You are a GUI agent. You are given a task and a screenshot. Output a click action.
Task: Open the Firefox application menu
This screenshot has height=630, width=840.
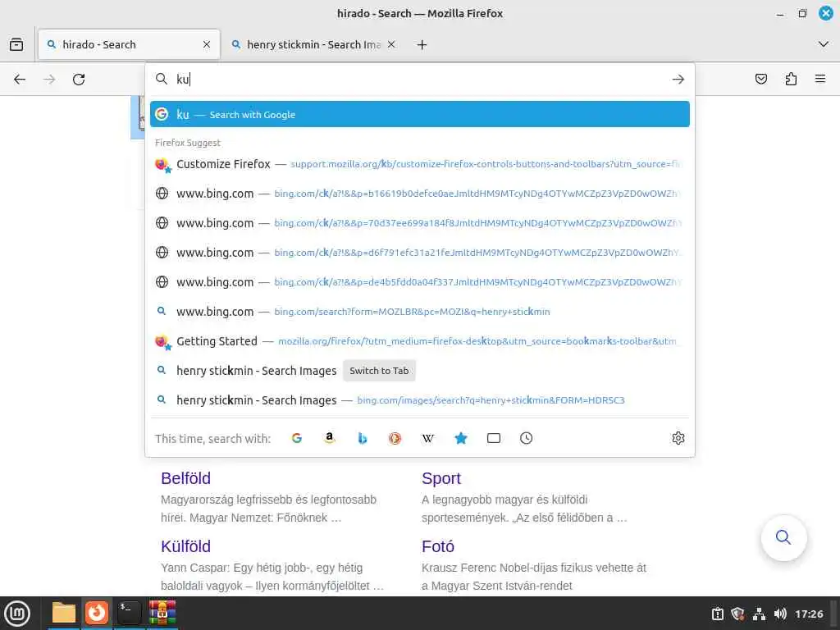click(820, 80)
